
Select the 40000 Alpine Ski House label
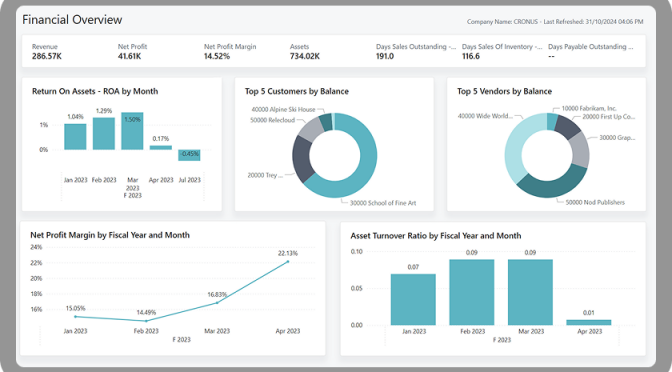[283, 110]
